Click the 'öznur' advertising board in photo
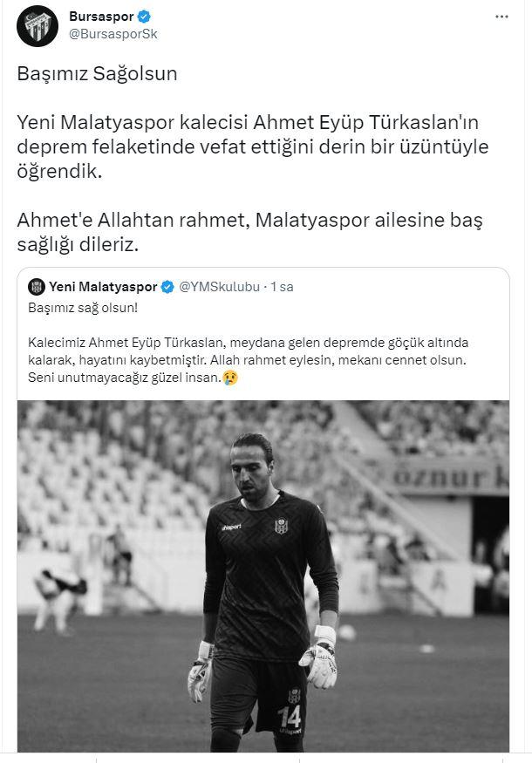 pyautogui.click(x=443, y=476)
